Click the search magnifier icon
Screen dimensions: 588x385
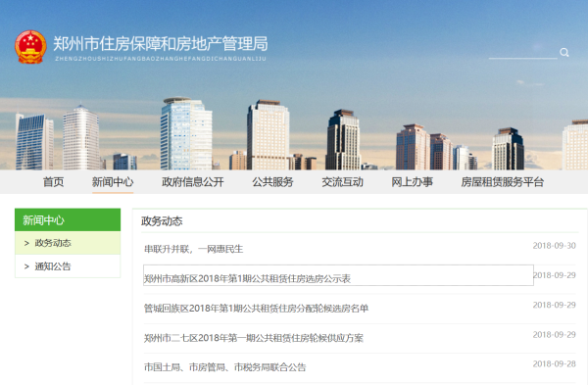[564, 53]
